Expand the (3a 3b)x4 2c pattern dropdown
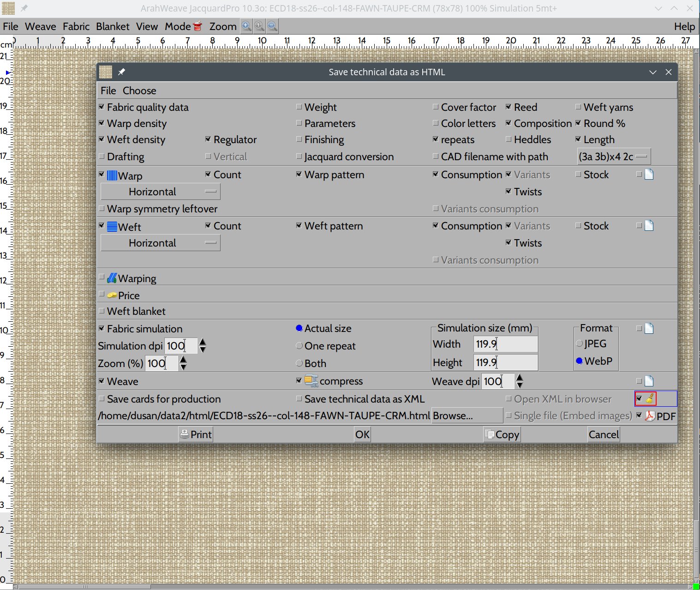Image resolution: width=700 pixels, height=590 pixels. (614, 157)
